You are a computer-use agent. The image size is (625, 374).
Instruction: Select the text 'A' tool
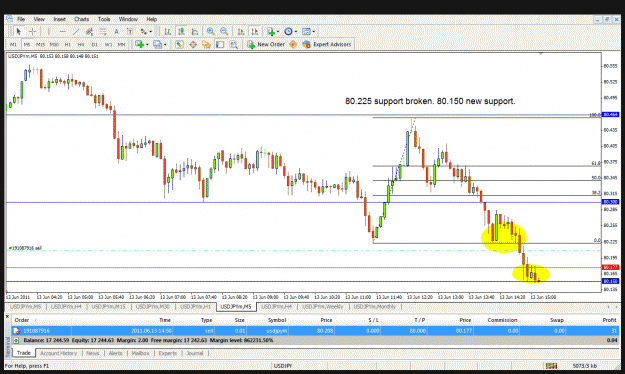pos(116,31)
